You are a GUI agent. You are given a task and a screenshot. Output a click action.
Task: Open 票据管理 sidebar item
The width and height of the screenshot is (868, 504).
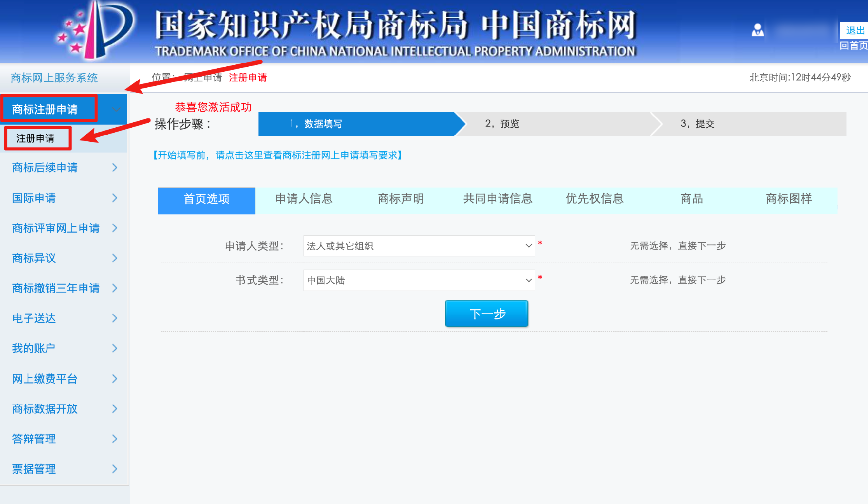pyautogui.click(x=34, y=469)
